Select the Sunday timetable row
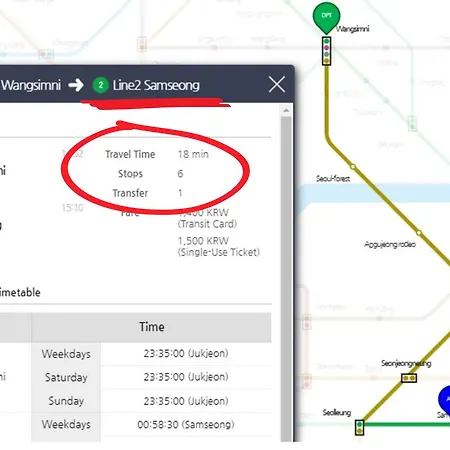This screenshot has width=450, height=450. (x=152, y=401)
